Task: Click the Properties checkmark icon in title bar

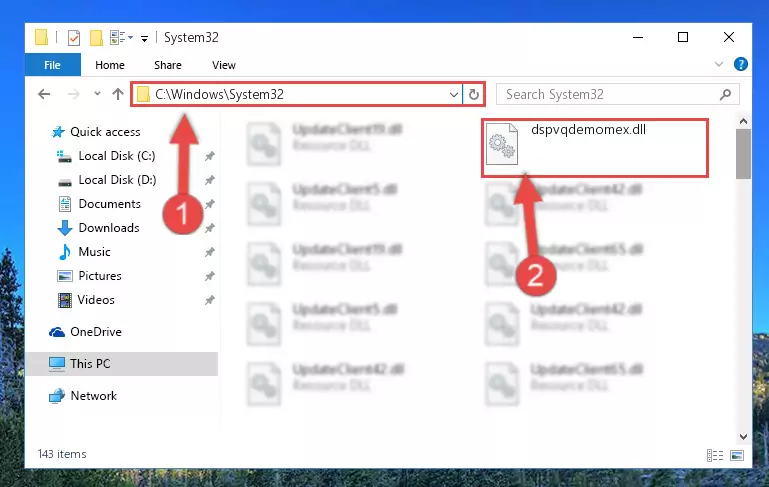Action: 74,38
